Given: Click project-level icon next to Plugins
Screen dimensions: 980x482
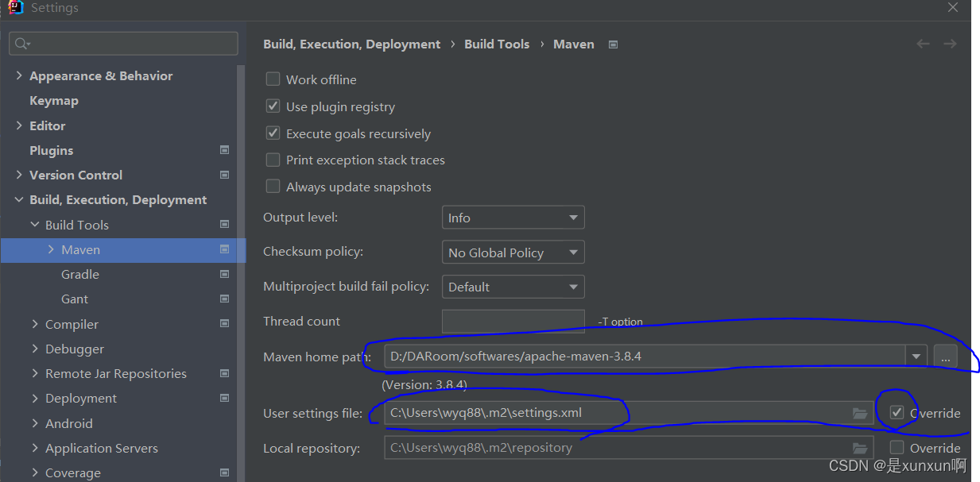Looking at the screenshot, I should (x=224, y=150).
